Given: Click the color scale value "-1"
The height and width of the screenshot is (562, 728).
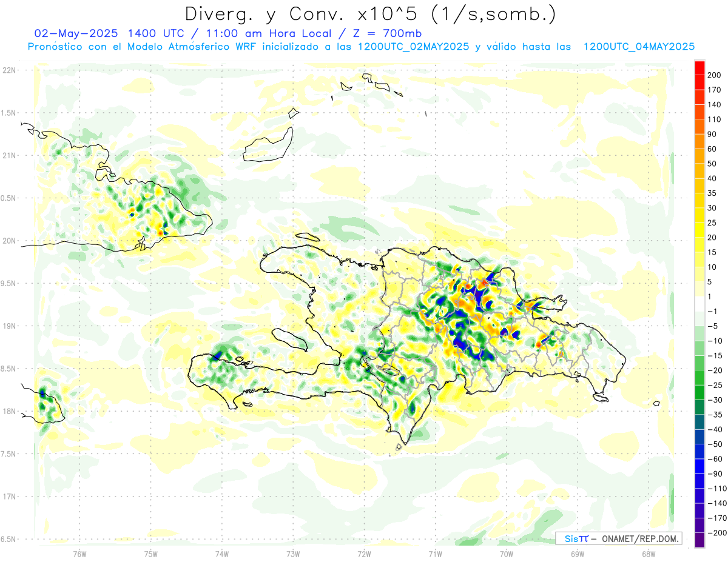Looking at the screenshot, I should pos(712,311).
